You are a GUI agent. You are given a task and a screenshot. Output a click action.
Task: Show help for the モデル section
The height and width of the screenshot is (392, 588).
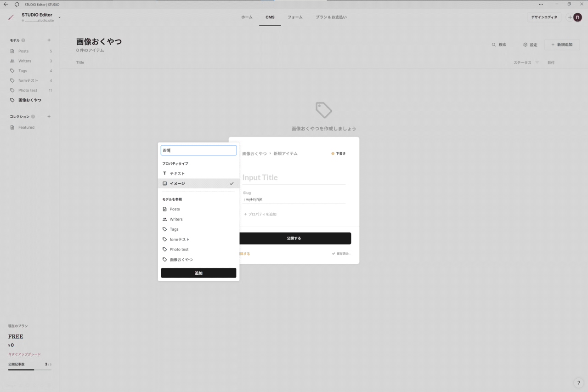pyautogui.click(x=23, y=40)
